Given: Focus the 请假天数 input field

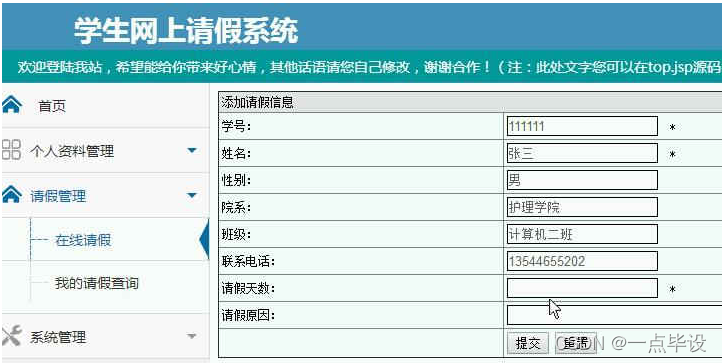Looking at the screenshot, I should 582,288.
